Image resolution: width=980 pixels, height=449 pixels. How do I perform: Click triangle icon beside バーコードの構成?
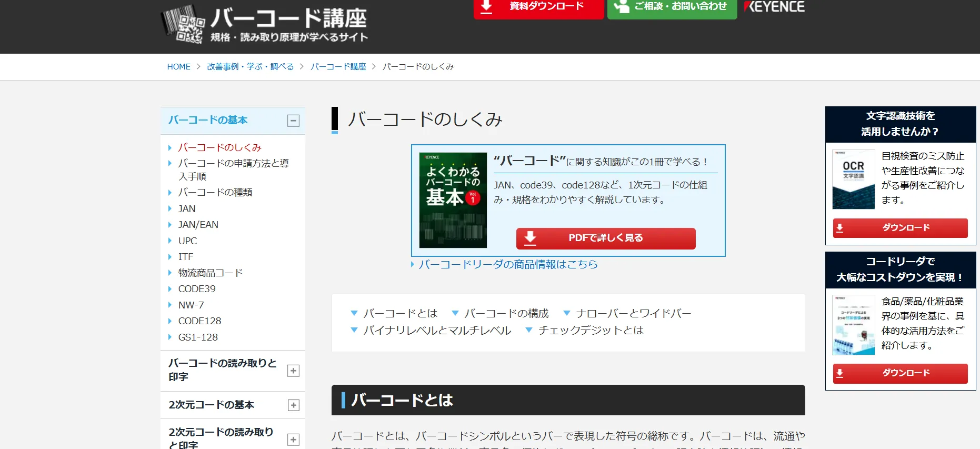point(455,313)
